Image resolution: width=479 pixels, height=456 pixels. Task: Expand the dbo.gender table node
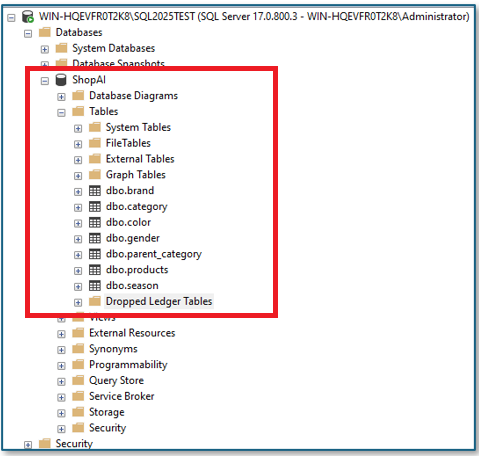78,239
